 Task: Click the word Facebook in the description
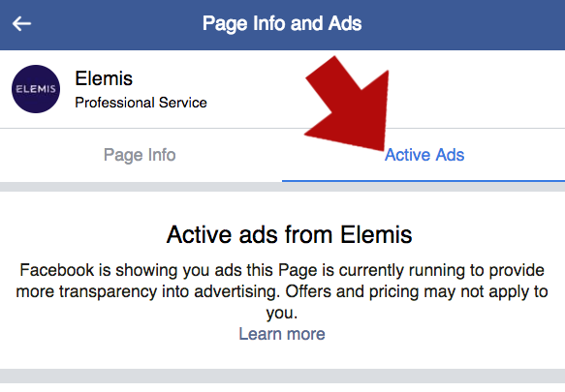57,270
